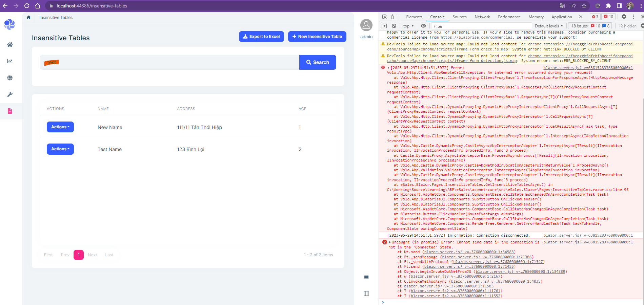Click the breadcrumb home icon
Viewport: 644px width, 305px height.
pyautogui.click(x=28, y=18)
